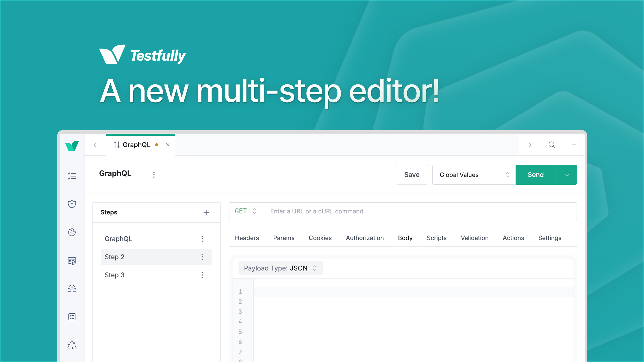Viewport: 644px width, 362px height.
Task: Click the Steps panel heading
Action: 109,212
